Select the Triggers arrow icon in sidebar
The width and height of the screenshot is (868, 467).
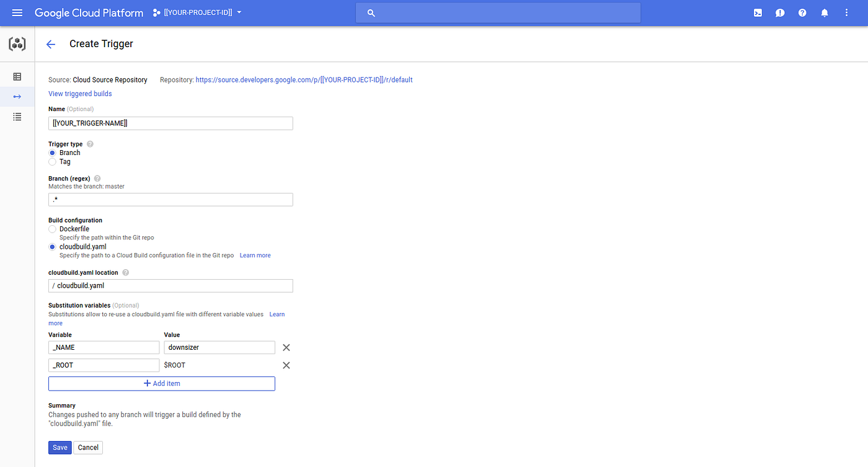click(17, 96)
